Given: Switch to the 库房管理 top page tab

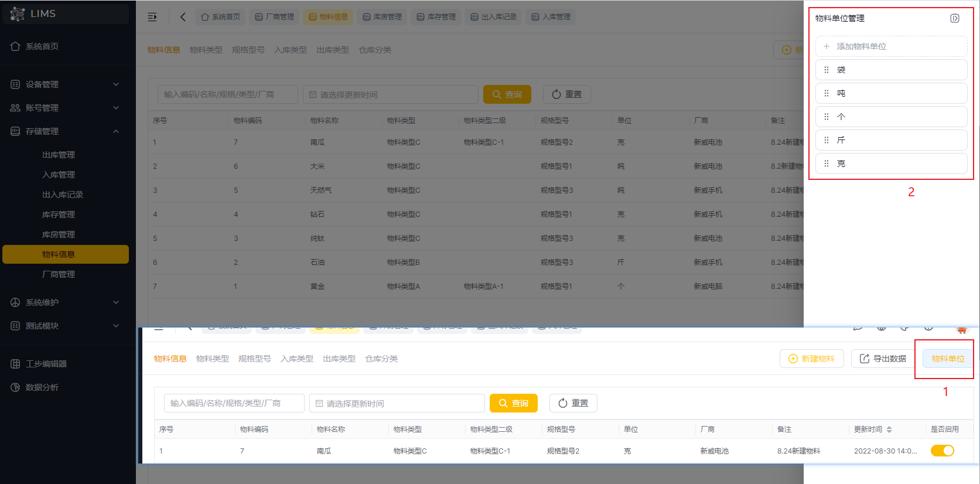Looking at the screenshot, I should point(383,17).
